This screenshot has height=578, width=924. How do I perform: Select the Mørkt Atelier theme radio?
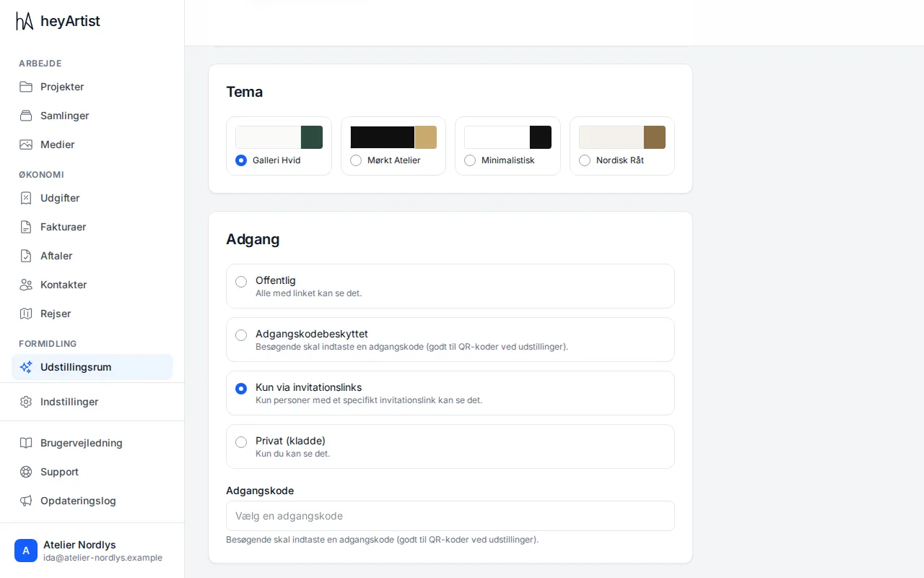click(356, 160)
